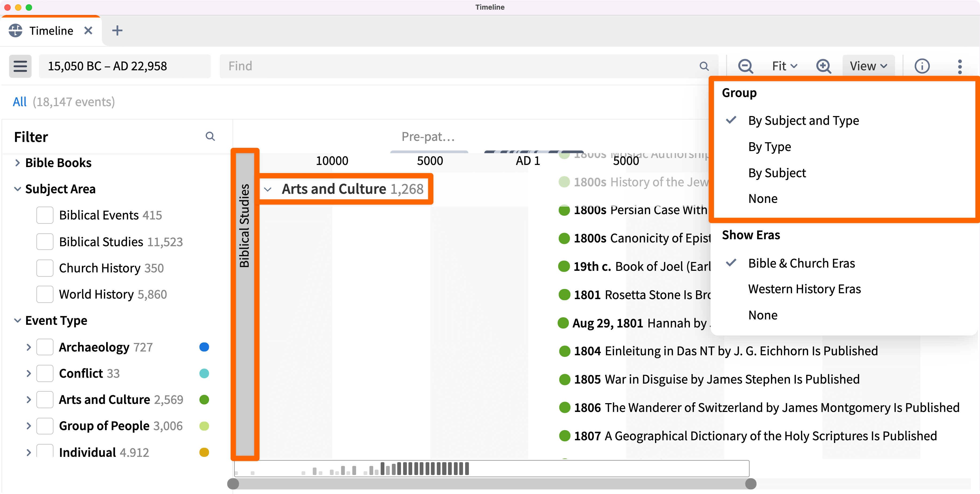Open 1805 War in Disguise event
This screenshot has height=494, width=980.
pyautogui.click(x=717, y=379)
